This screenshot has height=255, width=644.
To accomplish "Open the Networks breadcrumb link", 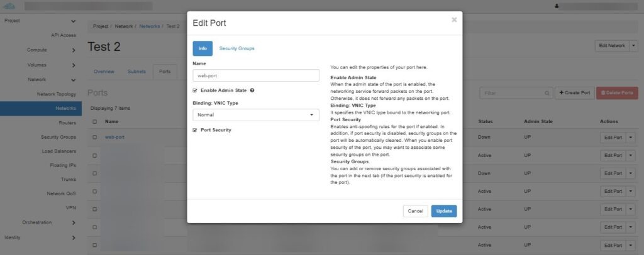I will click(150, 26).
